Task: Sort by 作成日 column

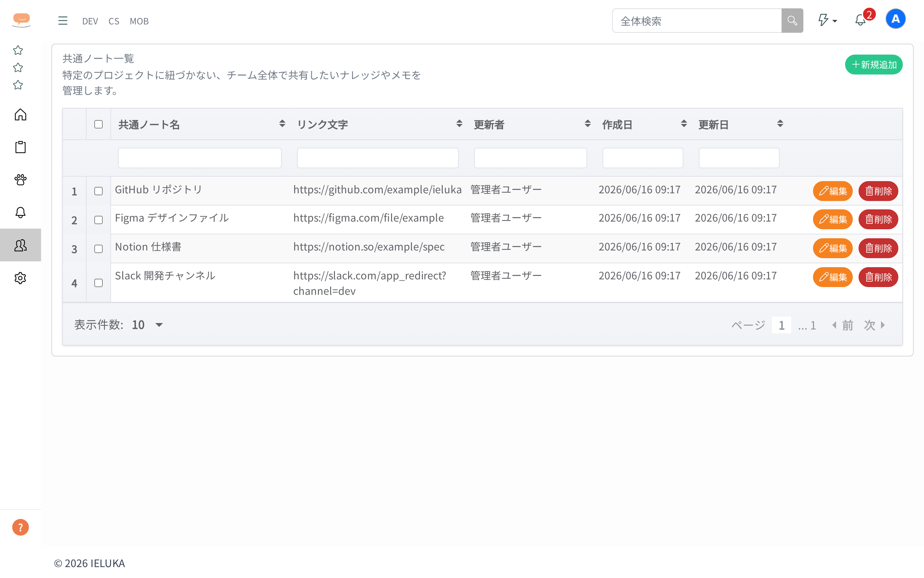Action: [684, 124]
